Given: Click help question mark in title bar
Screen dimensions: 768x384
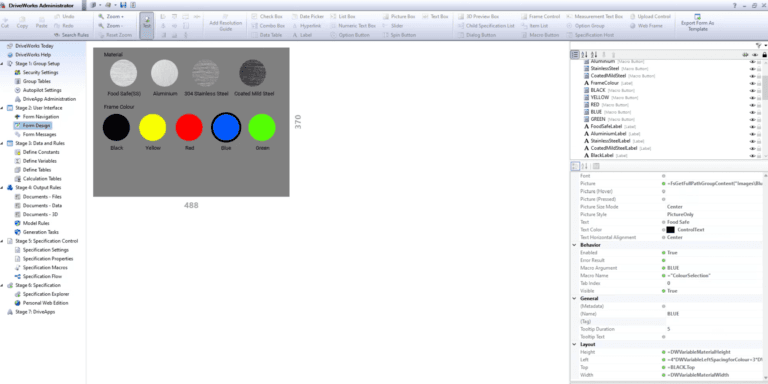Looking at the screenshot, I should (735, 5).
